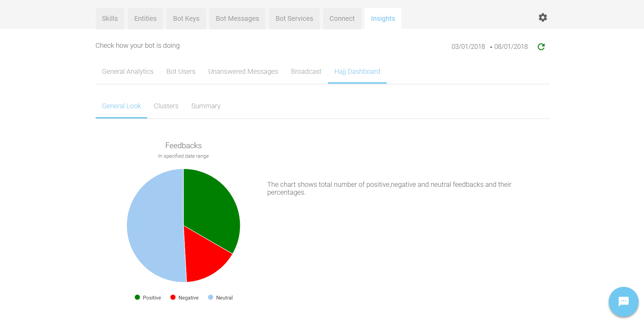This screenshot has height=320, width=644.
Task: Click the Feedbacks chart title
Action: click(x=183, y=145)
